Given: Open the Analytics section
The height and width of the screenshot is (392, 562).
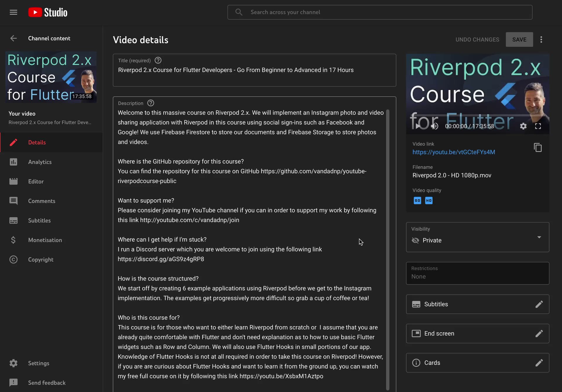Looking at the screenshot, I should (52, 162).
